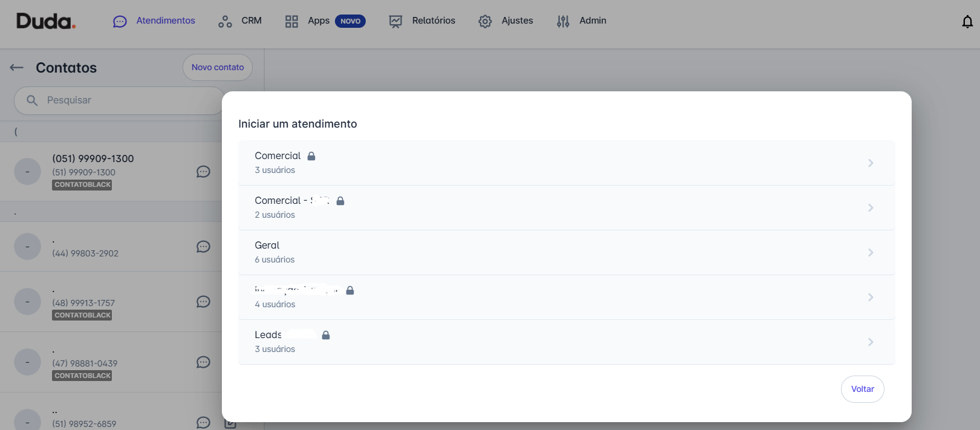980x430 pixels.
Task: Expand the Comercial 3 usuários chevron
Action: click(x=871, y=163)
